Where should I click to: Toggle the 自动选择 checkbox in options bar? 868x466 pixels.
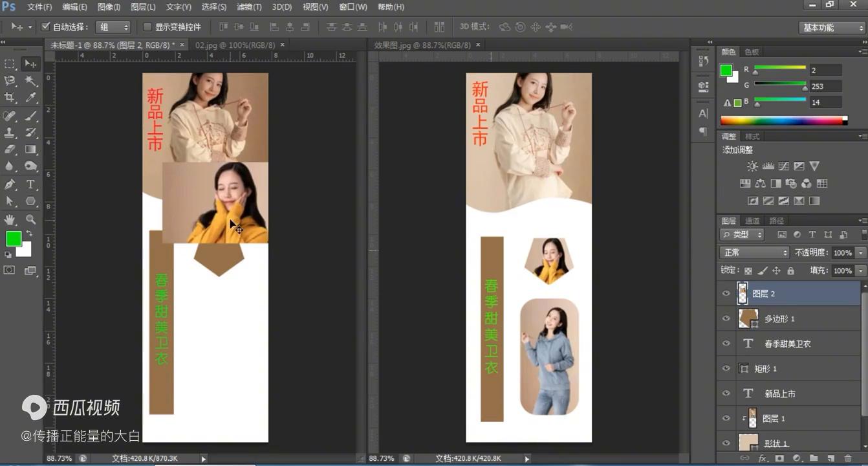click(45, 27)
